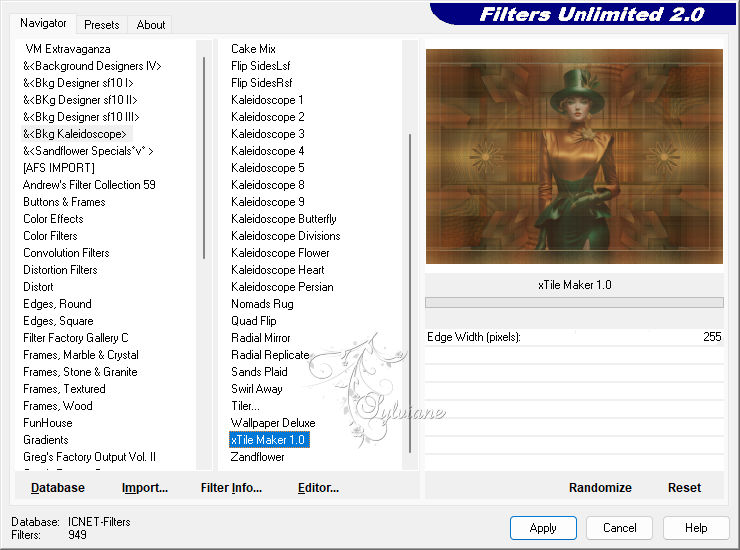The width and height of the screenshot is (740, 550).
Task: Choose Kaleidoscope Flower filter
Action: coord(280,253)
